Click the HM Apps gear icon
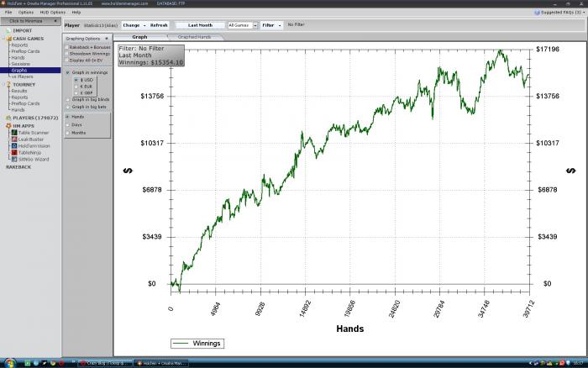 pyautogui.click(x=8, y=126)
